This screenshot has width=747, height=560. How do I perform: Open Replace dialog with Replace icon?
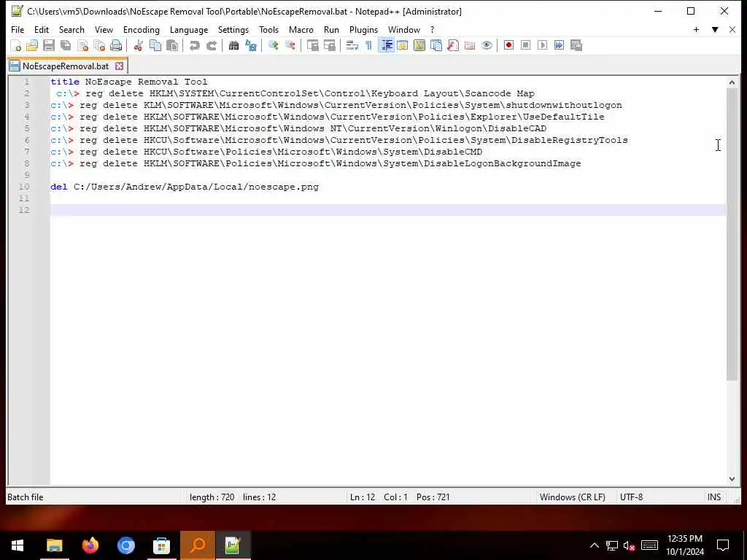251,45
